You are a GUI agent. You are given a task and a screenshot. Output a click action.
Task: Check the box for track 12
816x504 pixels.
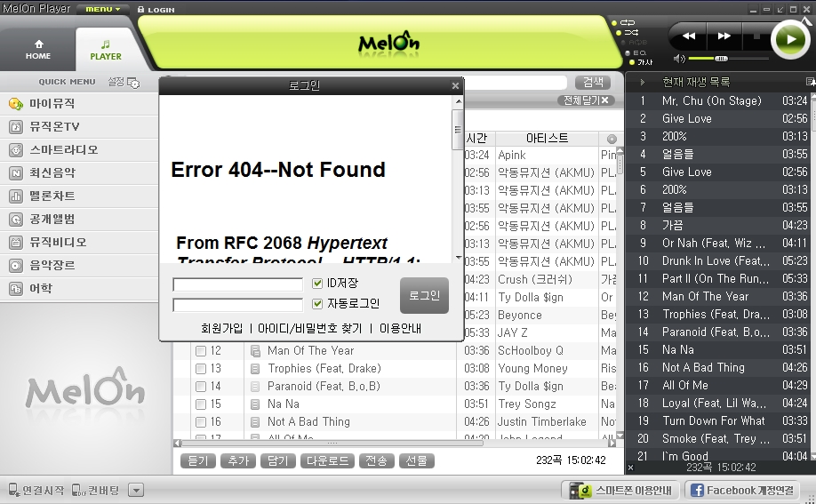pos(200,351)
